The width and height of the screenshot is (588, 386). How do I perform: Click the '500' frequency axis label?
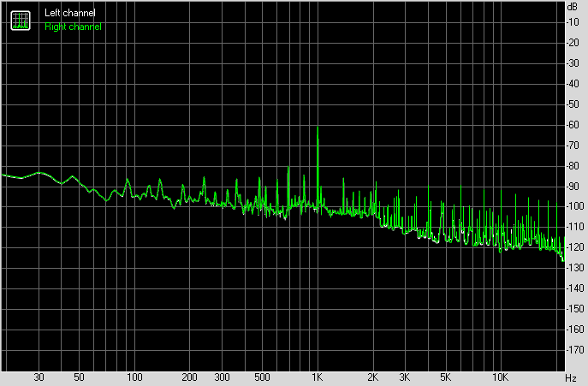(x=262, y=377)
